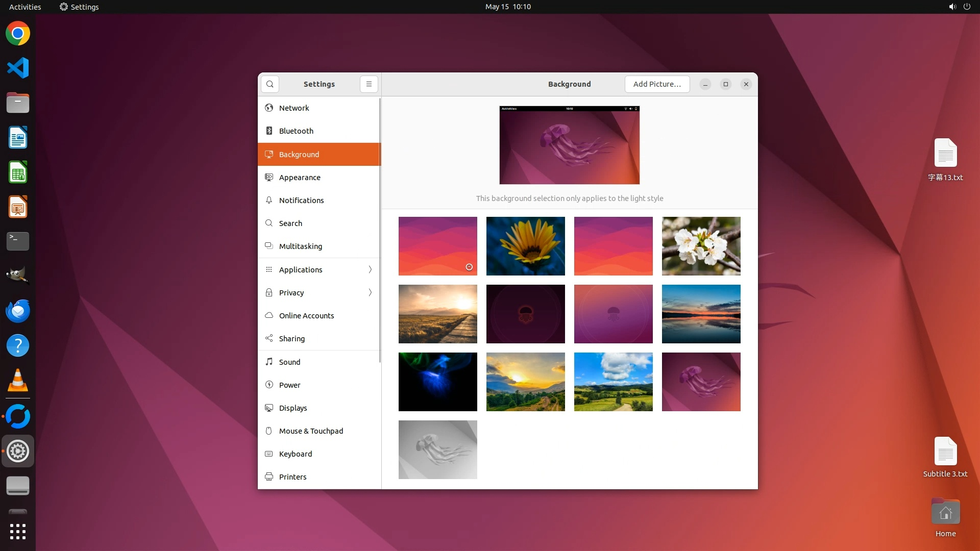Click the Bluetooth icon in sidebar

269,131
